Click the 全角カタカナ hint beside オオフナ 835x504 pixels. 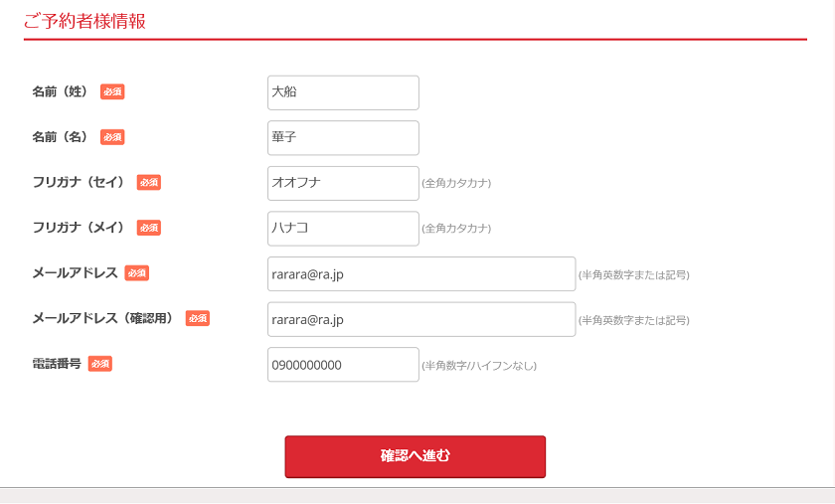pos(456,183)
